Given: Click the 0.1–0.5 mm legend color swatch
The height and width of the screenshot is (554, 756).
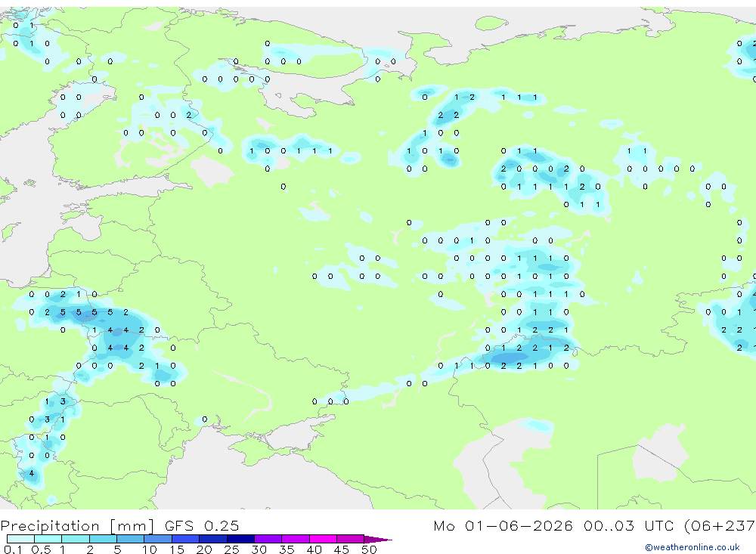Looking at the screenshot, I should click(x=20, y=539).
